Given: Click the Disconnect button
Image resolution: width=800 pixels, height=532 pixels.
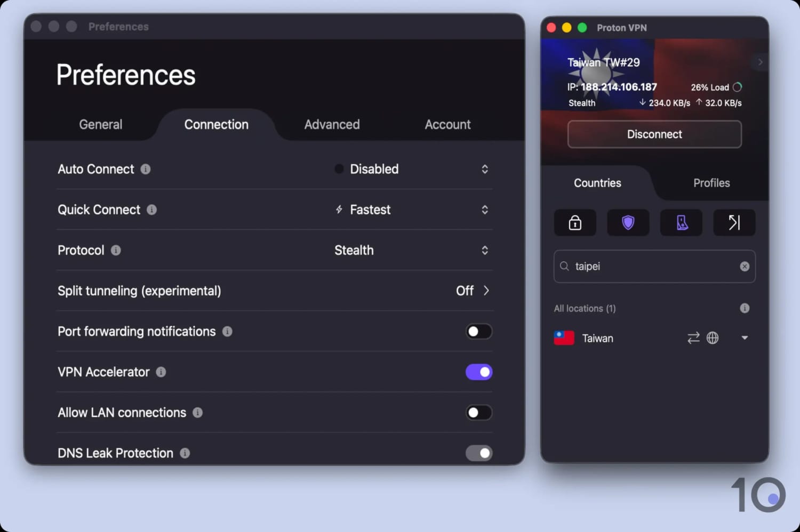Looking at the screenshot, I should pos(654,134).
